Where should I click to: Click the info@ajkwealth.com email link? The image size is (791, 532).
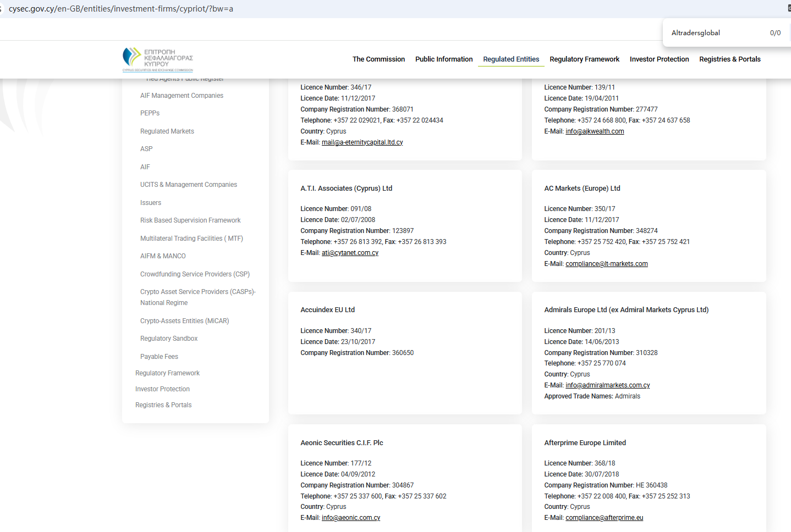[x=595, y=131]
